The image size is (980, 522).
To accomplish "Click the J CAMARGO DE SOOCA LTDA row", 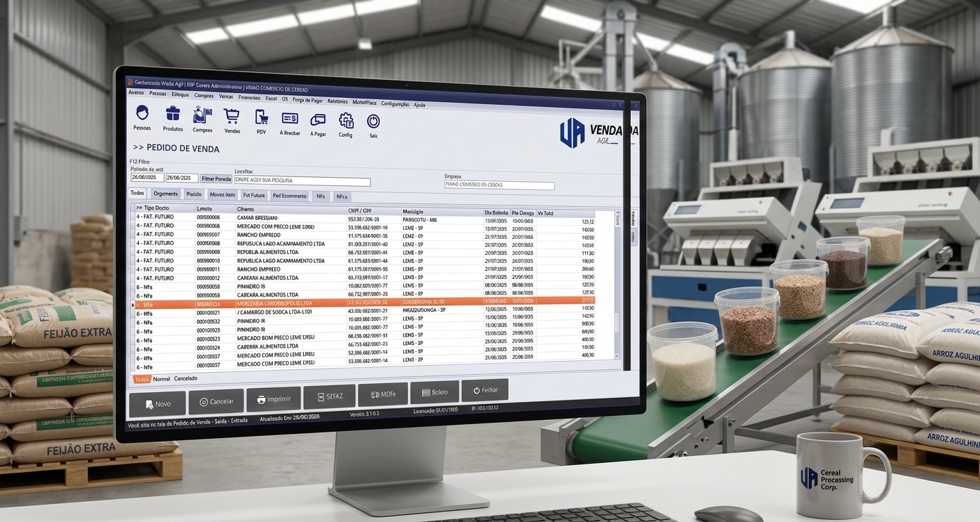I will (x=364, y=312).
